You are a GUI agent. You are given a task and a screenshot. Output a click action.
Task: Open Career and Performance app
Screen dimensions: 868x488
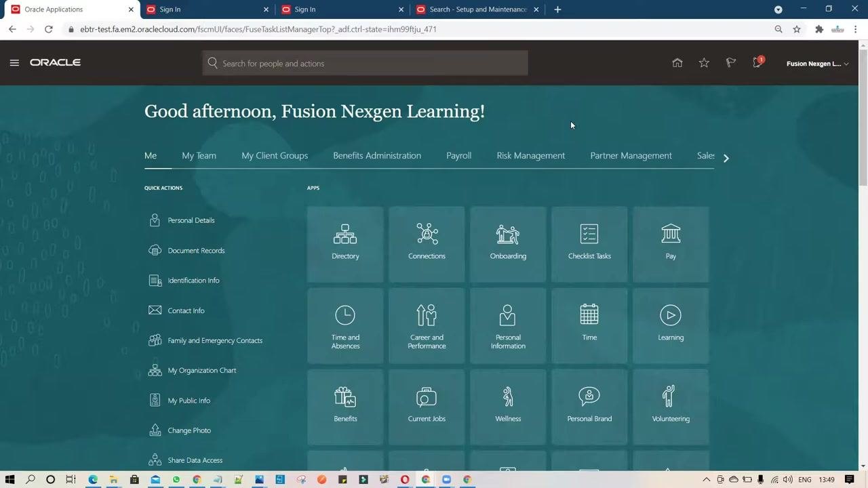[x=427, y=325]
